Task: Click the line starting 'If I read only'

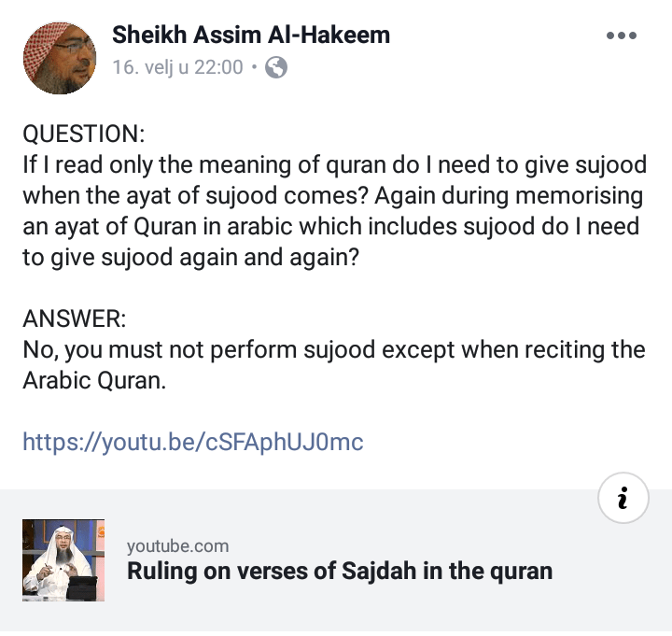Action: [334, 164]
